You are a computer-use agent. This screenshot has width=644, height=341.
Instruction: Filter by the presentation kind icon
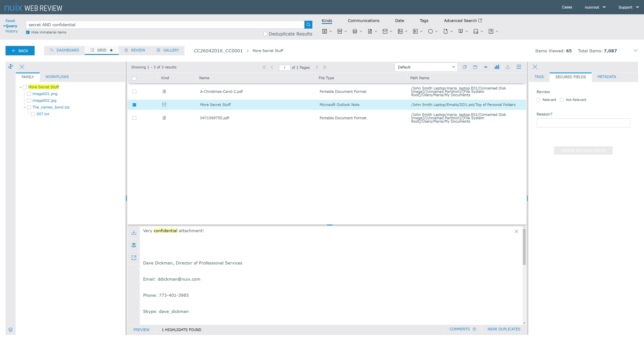pos(461,31)
